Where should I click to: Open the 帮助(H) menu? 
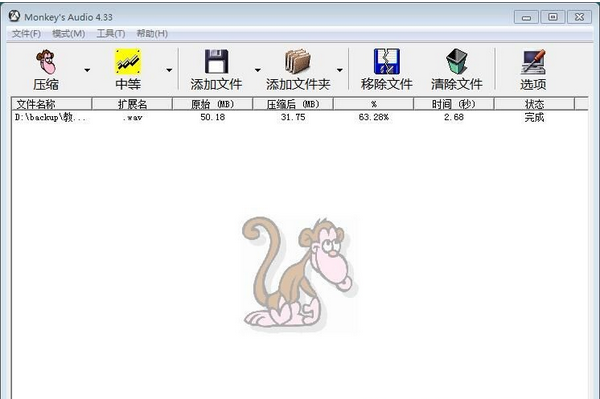coord(152,34)
